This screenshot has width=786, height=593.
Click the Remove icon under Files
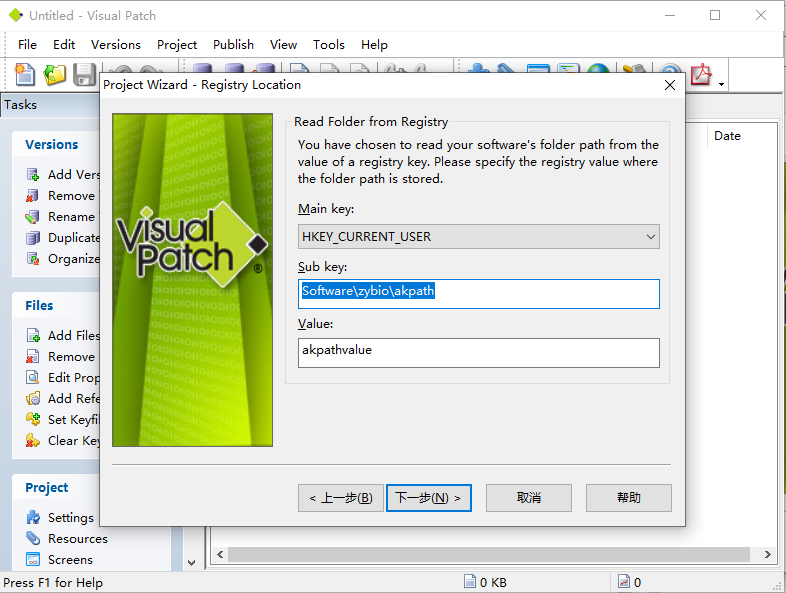tap(33, 356)
